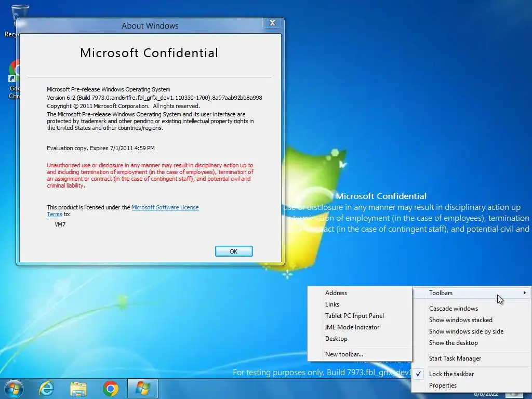Open the Start menu orb
This screenshot has width=532, height=399.
[x=14, y=389]
